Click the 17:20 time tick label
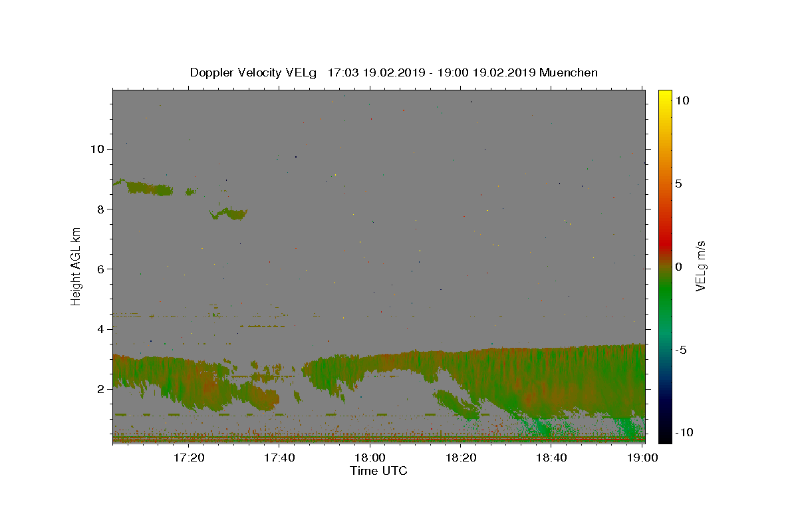Screen dimensions: 798x532 (x=189, y=458)
